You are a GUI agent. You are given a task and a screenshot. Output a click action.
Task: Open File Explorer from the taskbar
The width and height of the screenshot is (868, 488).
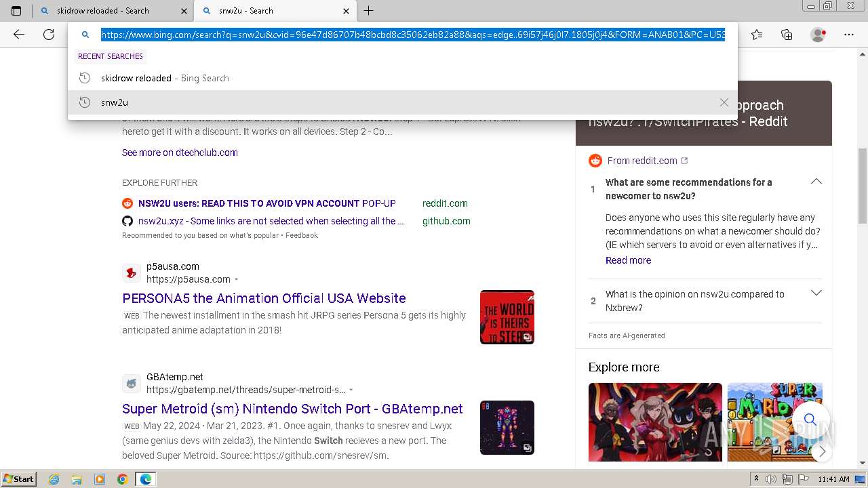[x=77, y=479]
